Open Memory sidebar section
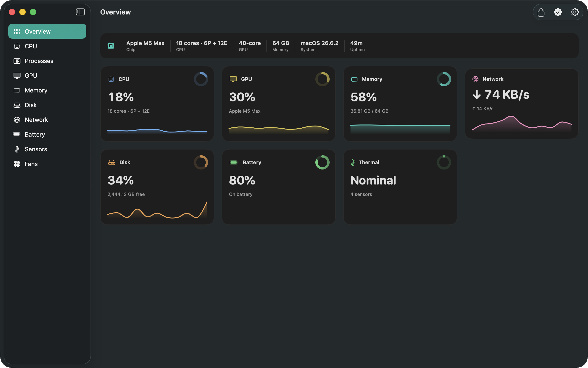Screen dimensions: 588x368 (x=47, y=90)
